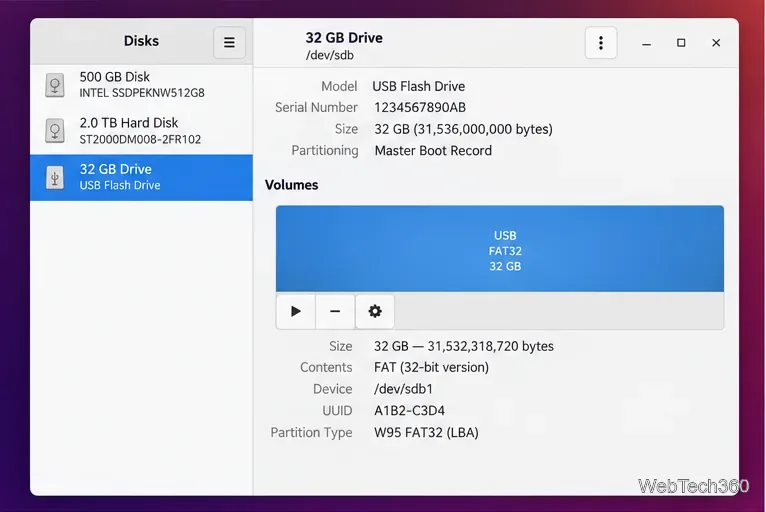Click the USB icon of 32 GB Drive

pos(55,177)
